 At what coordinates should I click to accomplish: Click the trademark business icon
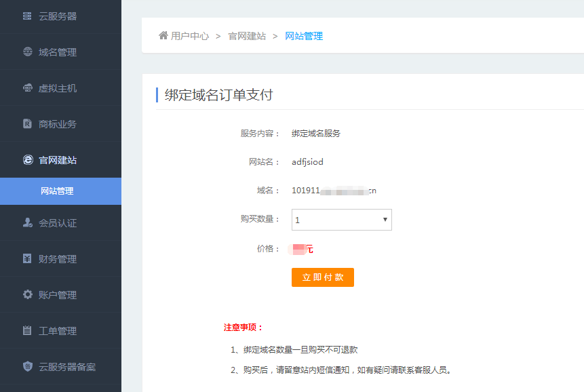tap(27, 124)
